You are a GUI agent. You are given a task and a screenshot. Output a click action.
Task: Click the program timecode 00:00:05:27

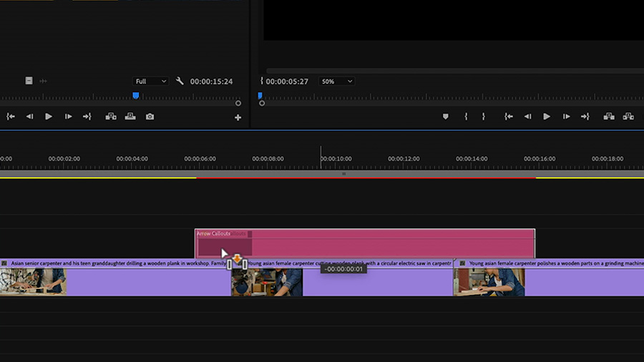click(x=287, y=82)
